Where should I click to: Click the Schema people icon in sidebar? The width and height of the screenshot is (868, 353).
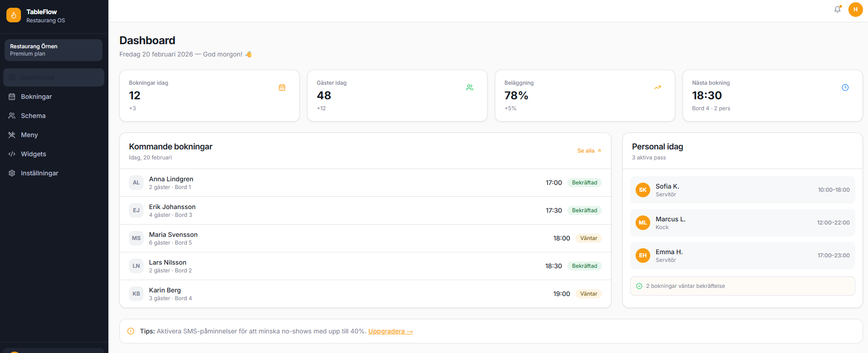coord(12,116)
